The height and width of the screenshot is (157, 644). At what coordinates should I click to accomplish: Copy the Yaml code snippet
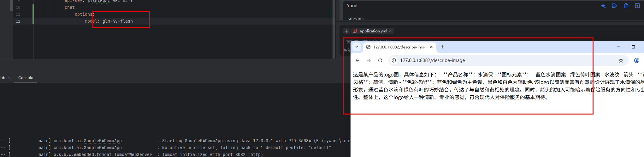[626, 6]
